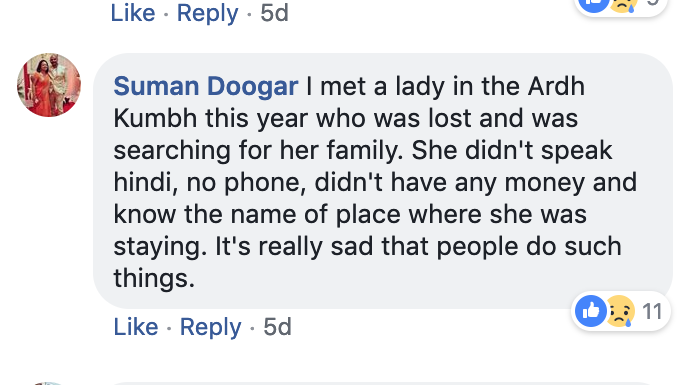
Task: Click Reply on the previous comment at top
Action: (x=207, y=12)
